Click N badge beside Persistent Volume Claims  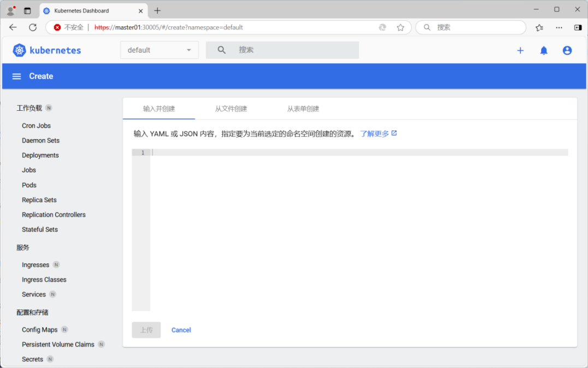pos(101,344)
